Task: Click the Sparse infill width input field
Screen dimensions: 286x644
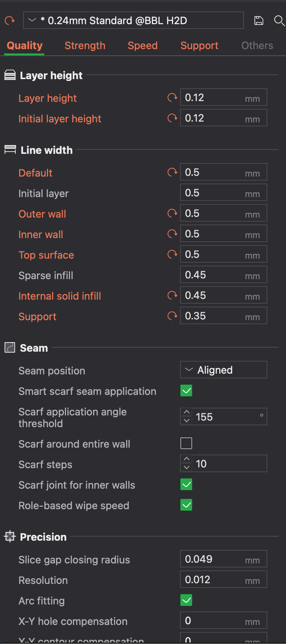Action: [x=223, y=275]
